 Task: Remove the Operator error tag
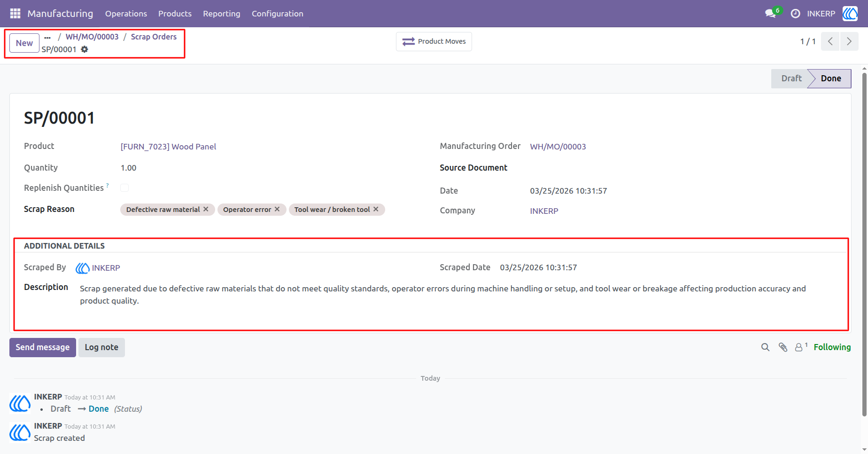pyautogui.click(x=277, y=209)
